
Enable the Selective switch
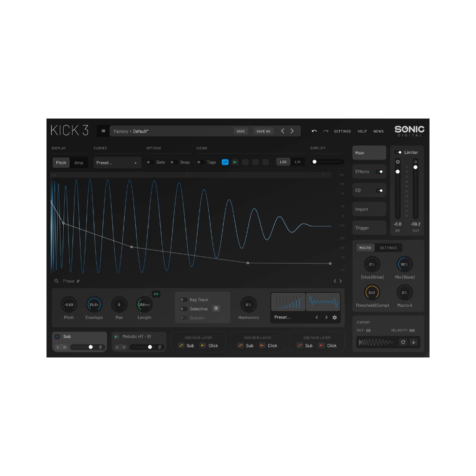coord(183,309)
